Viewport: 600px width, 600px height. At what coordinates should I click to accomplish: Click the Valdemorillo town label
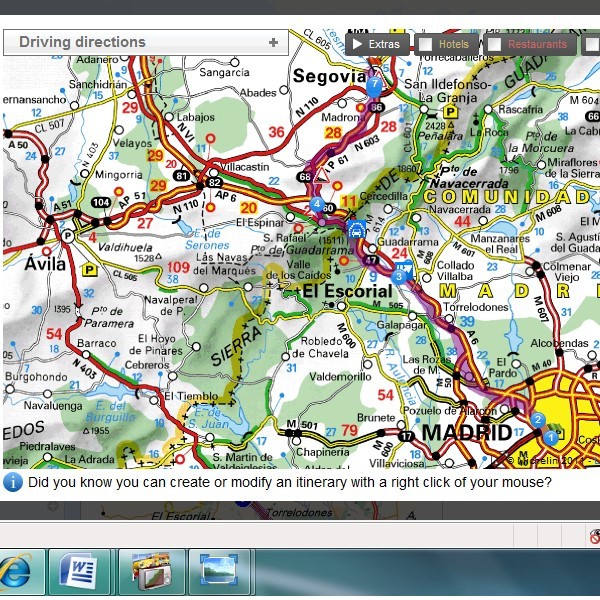coord(340,377)
